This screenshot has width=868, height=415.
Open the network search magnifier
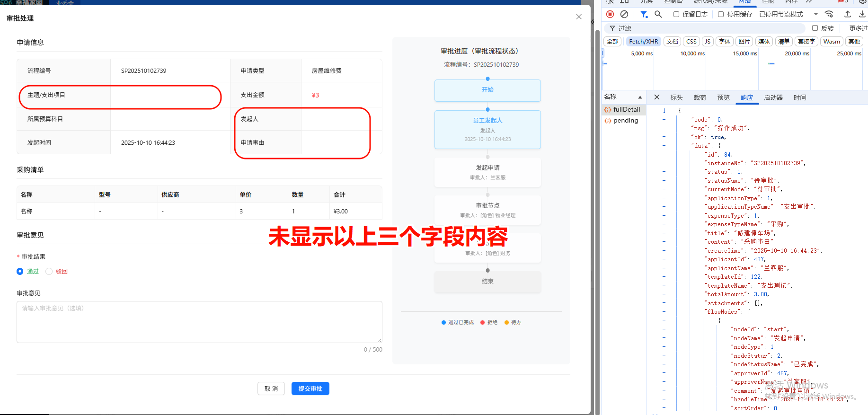click(x=658, y=14)
